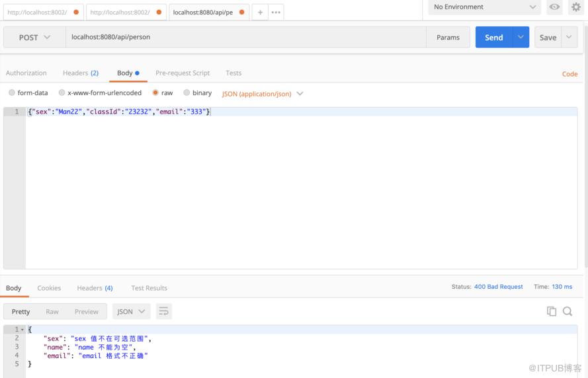Switch to the Authorization tab

[x=26, y=73]
